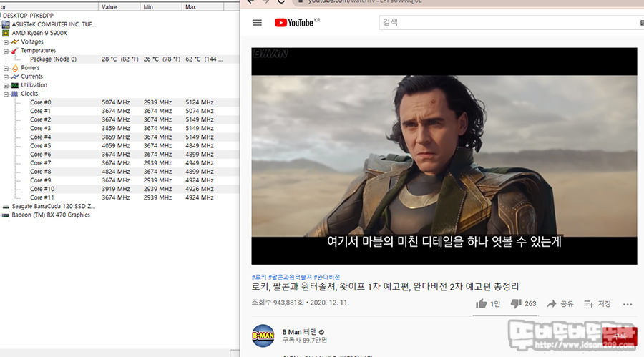Collapse the Clocks tree node

pos(6,94)
